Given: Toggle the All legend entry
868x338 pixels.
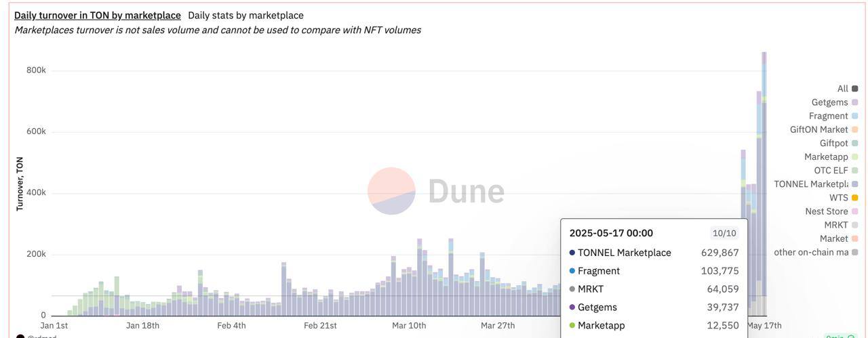Looking at the screenshot, I should point(847,89).
